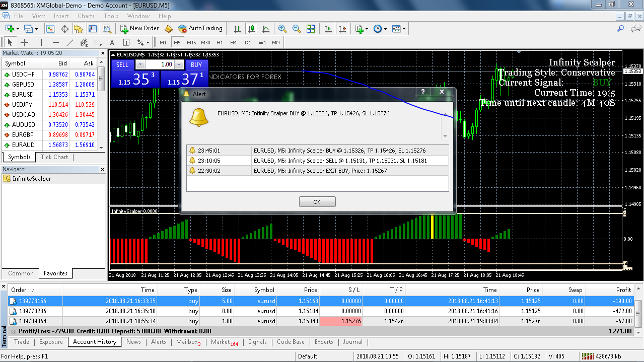Viewport: 644px width, 362px height.
Task: Open the Charts menu
Action: (x=86, y=16)
